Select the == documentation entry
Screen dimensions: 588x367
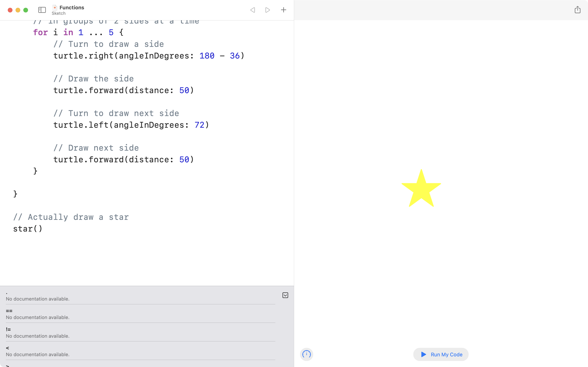[x=9, y=311]
